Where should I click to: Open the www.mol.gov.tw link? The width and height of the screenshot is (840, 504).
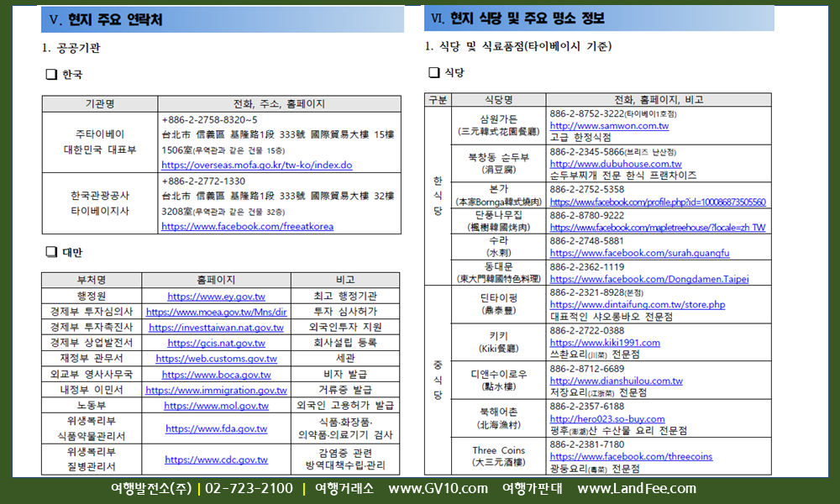[x=216, y=406]
